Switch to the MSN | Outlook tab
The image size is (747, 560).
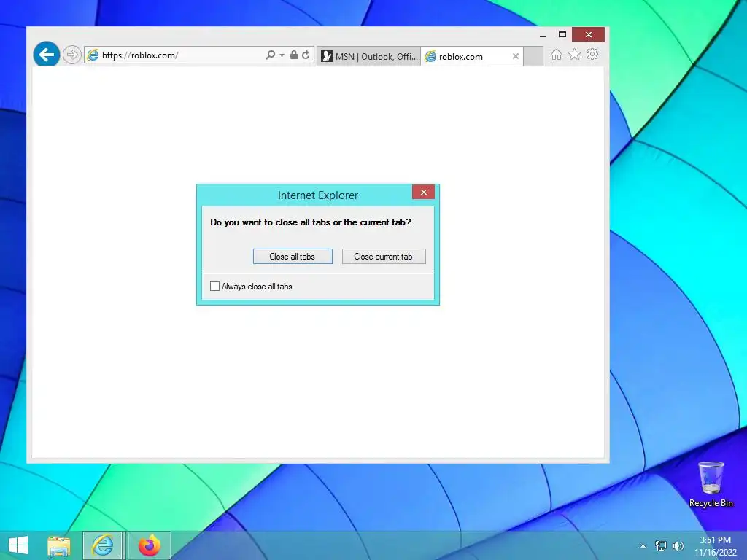pos(368,56)
